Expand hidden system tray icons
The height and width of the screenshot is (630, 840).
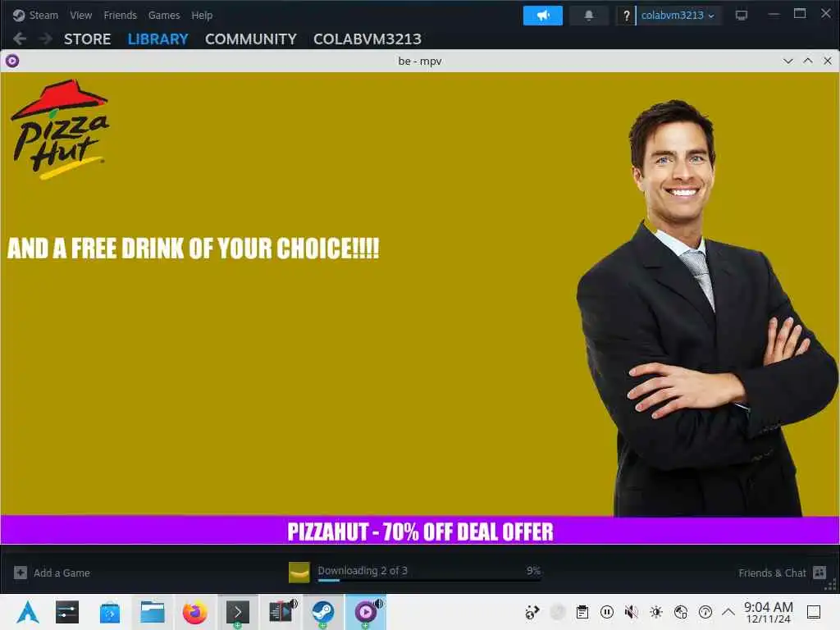[x=728, y=612]
